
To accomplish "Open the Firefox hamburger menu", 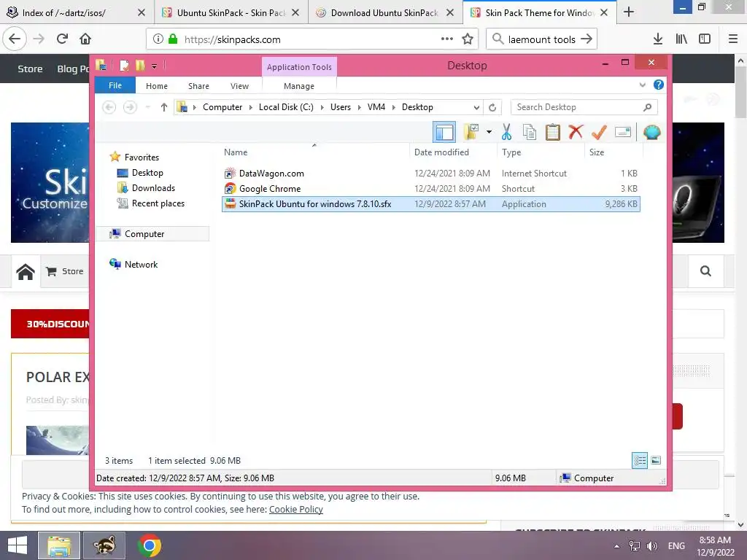I will (732, 39).
